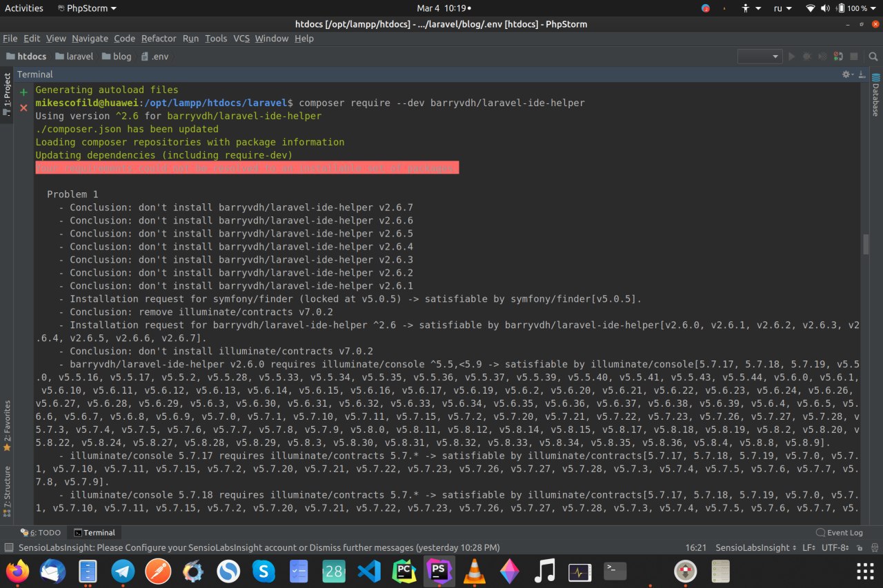Click Activities in the top bar
Screen dimensions: 883x588
pos(24,8)
